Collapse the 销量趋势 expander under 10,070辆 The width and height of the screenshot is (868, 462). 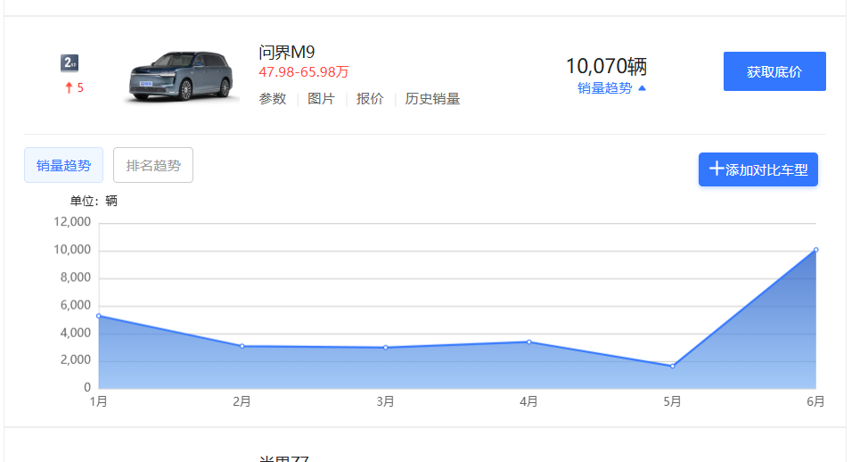click(611, 88)
